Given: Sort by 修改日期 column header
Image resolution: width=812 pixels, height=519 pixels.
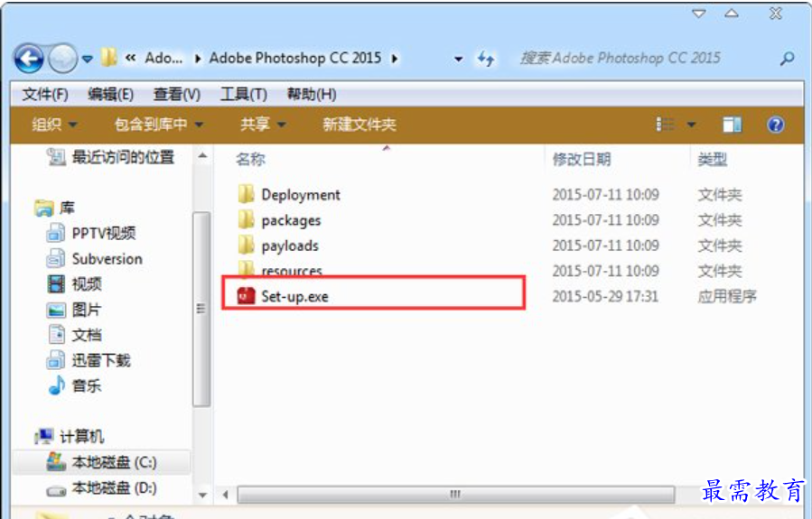Looking at the screenshot, I should tap(582, 159).
